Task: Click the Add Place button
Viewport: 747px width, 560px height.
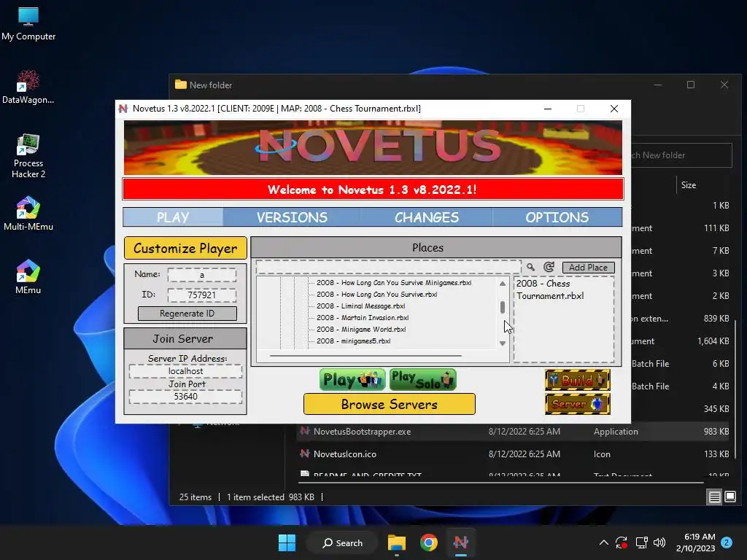Action: pos(589,268)
